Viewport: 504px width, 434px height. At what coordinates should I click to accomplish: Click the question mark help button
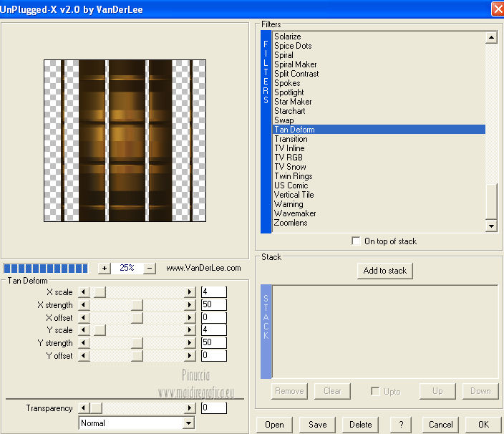coord(401,425)
